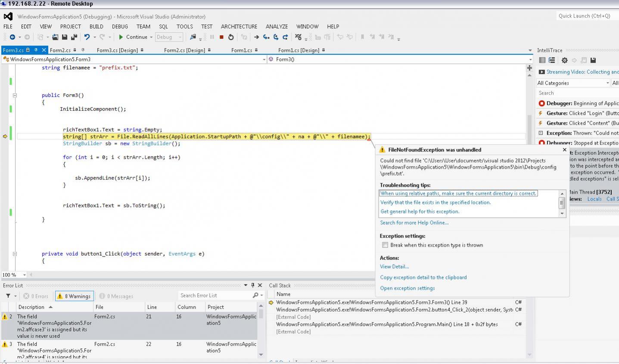Click Search for more Help Online...
This screenshot has height=364, width=619.
click(x=414, y=222)
